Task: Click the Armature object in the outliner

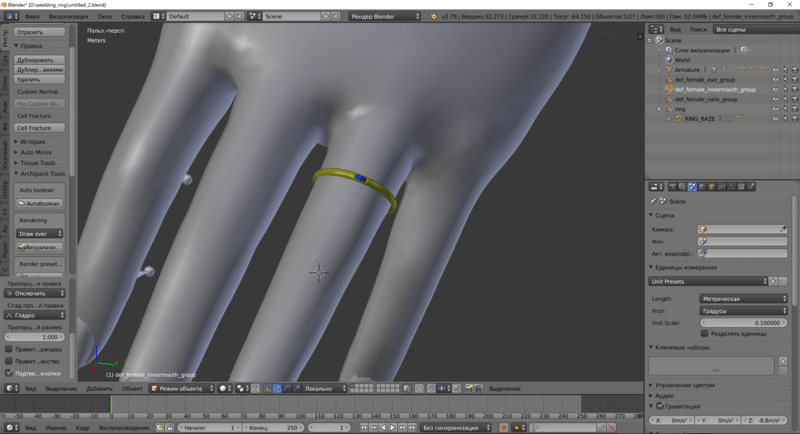Action: (687, 70)
